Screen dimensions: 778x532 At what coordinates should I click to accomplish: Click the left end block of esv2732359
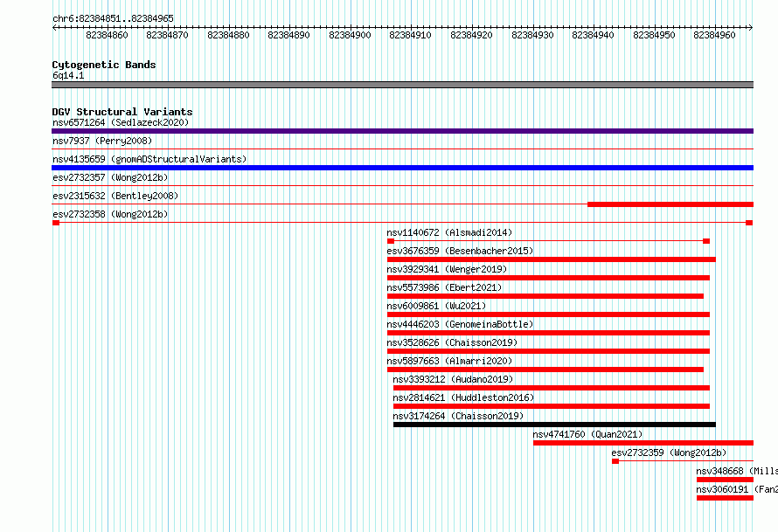click(x=615, y=461)
